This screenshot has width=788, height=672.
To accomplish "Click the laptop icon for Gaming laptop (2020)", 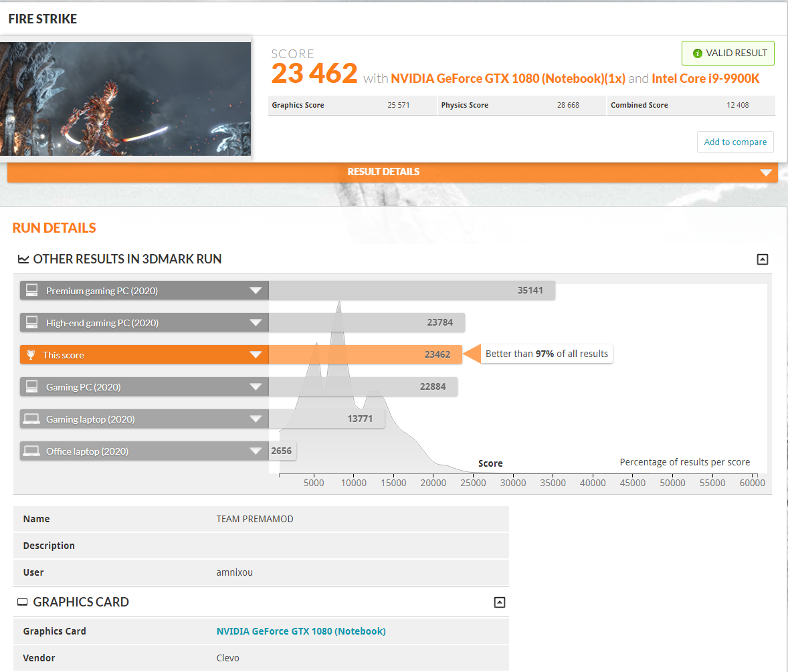I will (x=31, y=419).
